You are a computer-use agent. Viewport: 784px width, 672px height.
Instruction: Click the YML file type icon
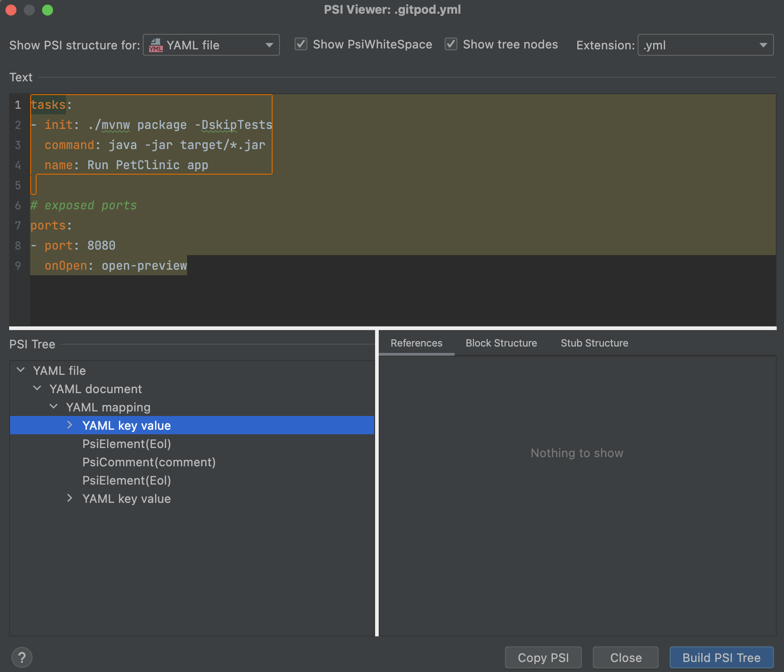pyautogui.click(x=156, y=45)
